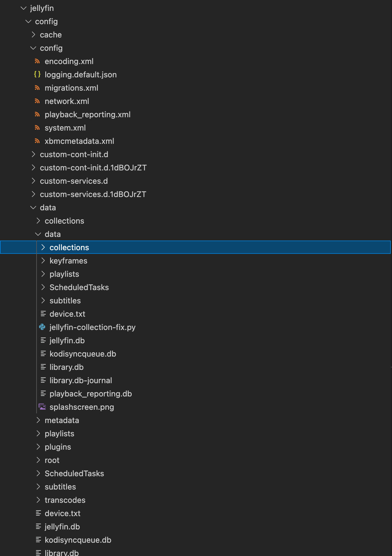Image resolution: width=392 pixels, height=556 pixels.
Task: Expand the highlighted collections folder
Action: [x=43, y=247]
